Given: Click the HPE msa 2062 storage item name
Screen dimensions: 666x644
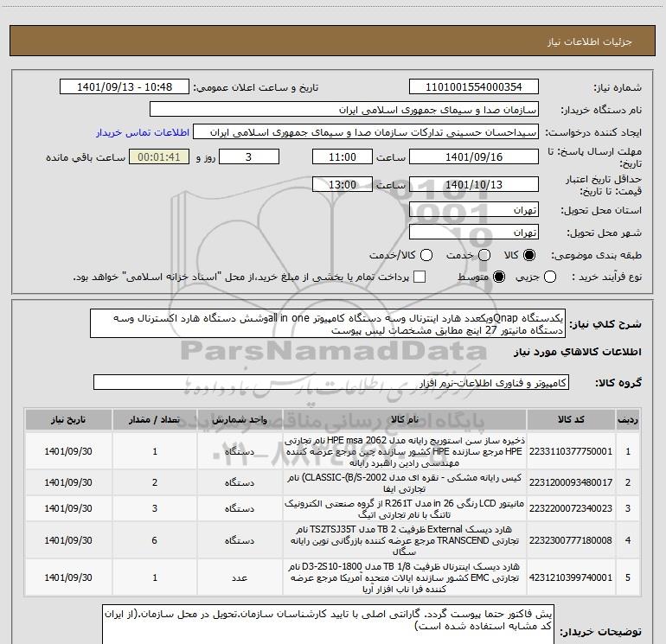Looking at the screenshot, I should click(405, 451).
